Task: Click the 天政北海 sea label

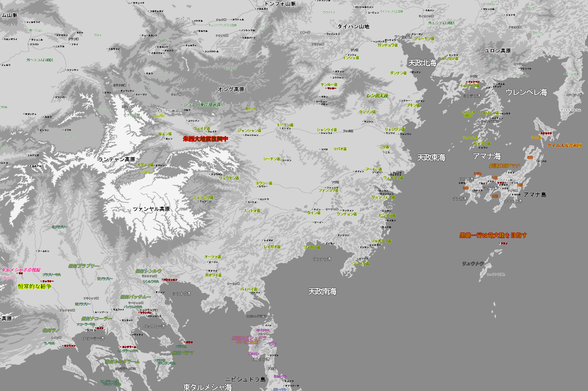Action: click(422, 63)
